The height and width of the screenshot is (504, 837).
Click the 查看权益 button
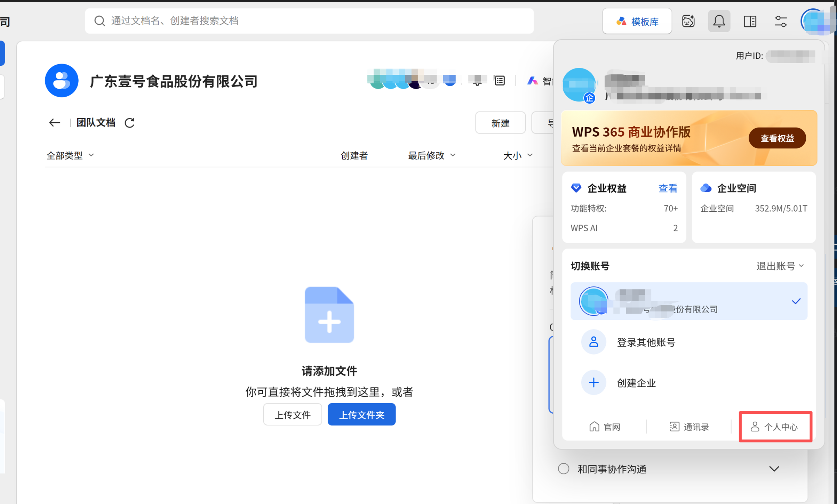pos(777,138)
